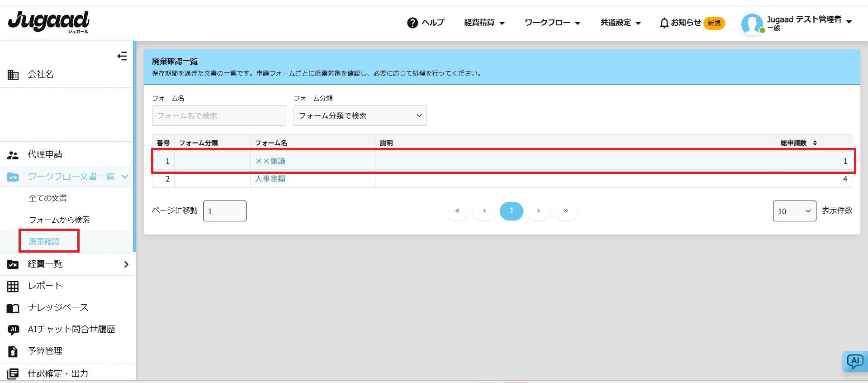Open the 共通設定 top menu
This screenshot has height=383, width=868.
pos(620,23)
